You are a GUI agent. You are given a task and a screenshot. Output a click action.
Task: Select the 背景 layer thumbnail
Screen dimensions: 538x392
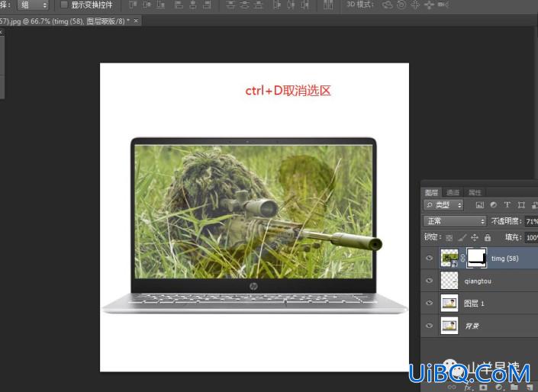449,326
